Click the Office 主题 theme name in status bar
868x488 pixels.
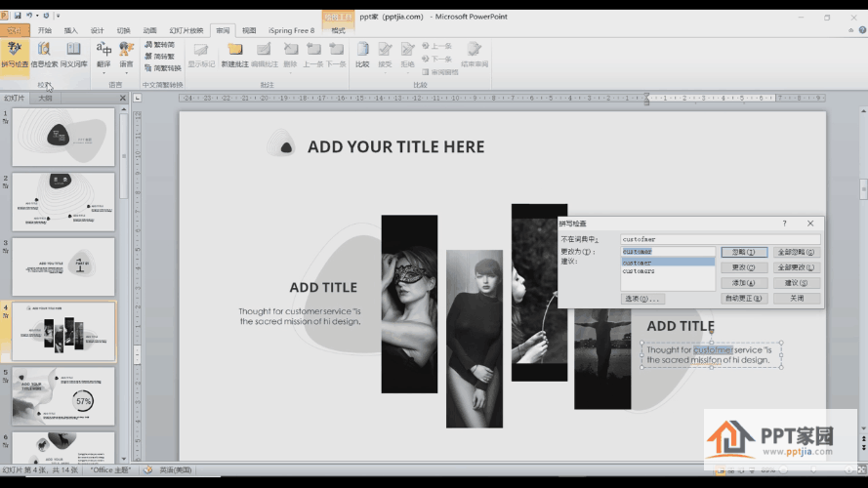(110, 469)
